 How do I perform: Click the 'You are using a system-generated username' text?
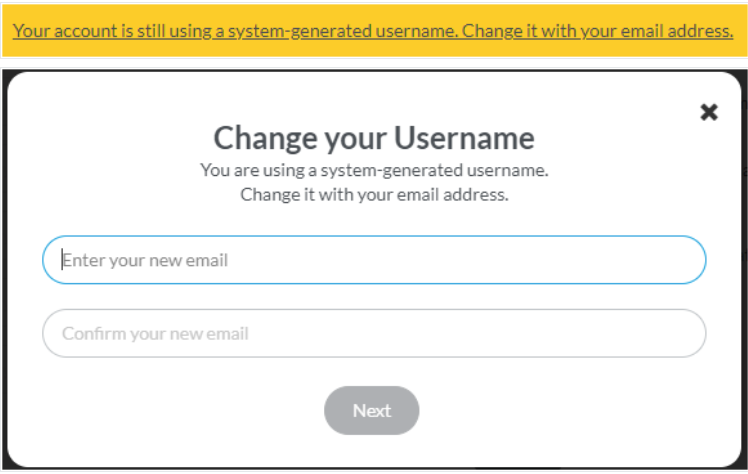pos(374,170)
